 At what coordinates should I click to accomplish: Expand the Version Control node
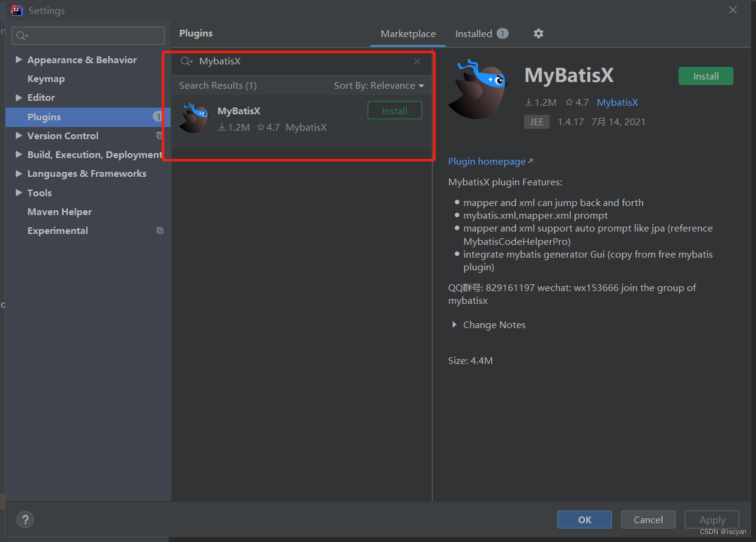(19, 135)
